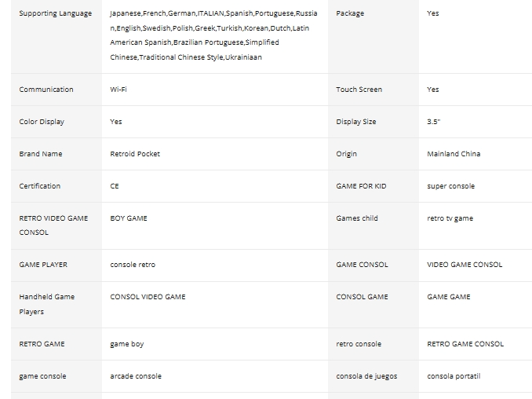Click the retro tv game value
The height and width of the screenshot is (399, 532).
[450, 218]
